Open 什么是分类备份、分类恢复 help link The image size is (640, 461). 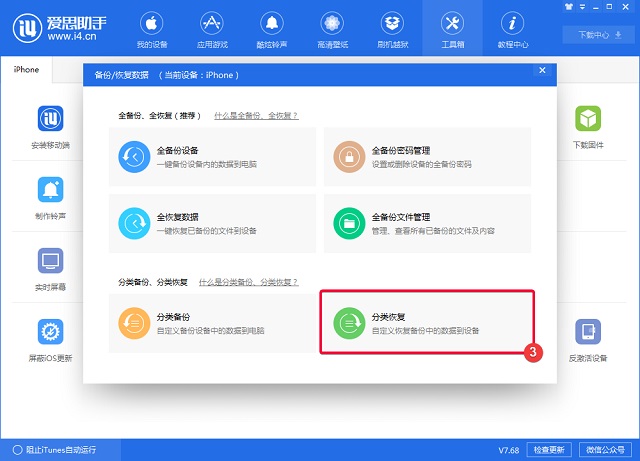[249, 282]
